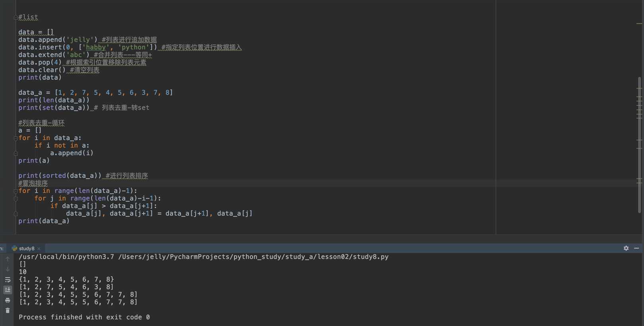Viewport: 644px width, 326px height.
Task: Click the down arrow in the Run panel
Action: point(8,269)
